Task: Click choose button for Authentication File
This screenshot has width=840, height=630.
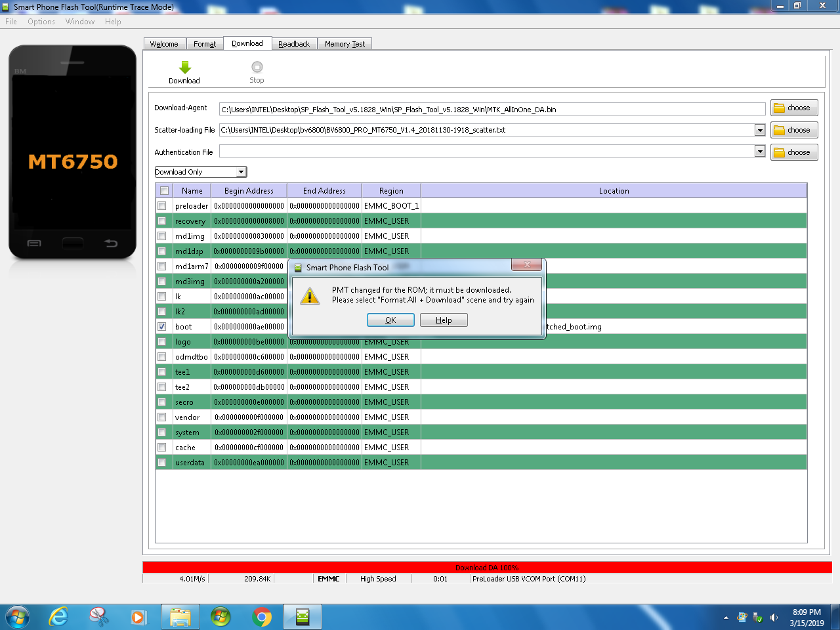Action: (794, 153)
